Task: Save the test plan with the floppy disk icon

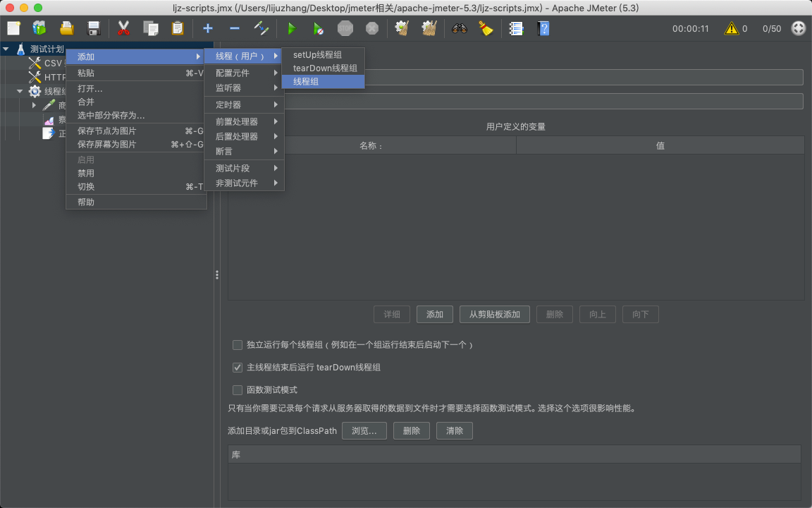Action: pos(94,28)
